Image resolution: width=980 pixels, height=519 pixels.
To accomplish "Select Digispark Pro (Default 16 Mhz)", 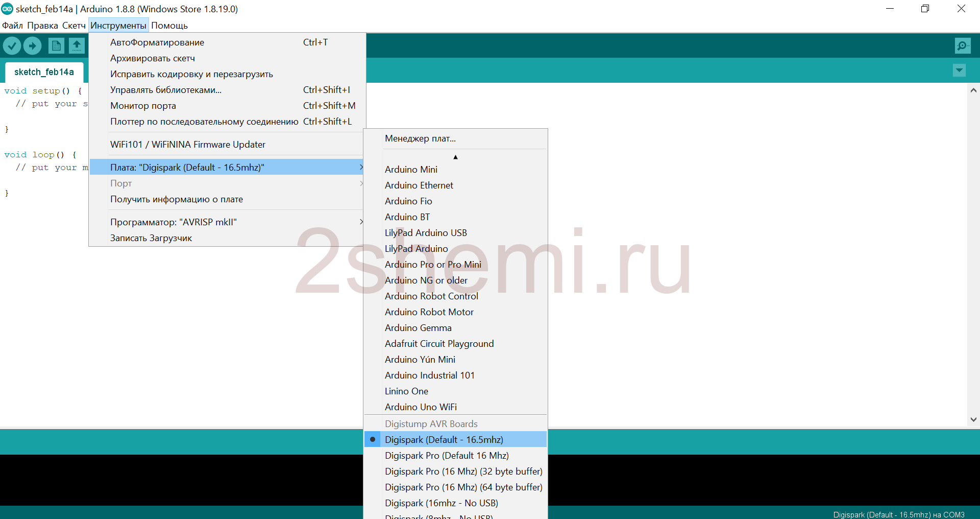I will [455, 456].
